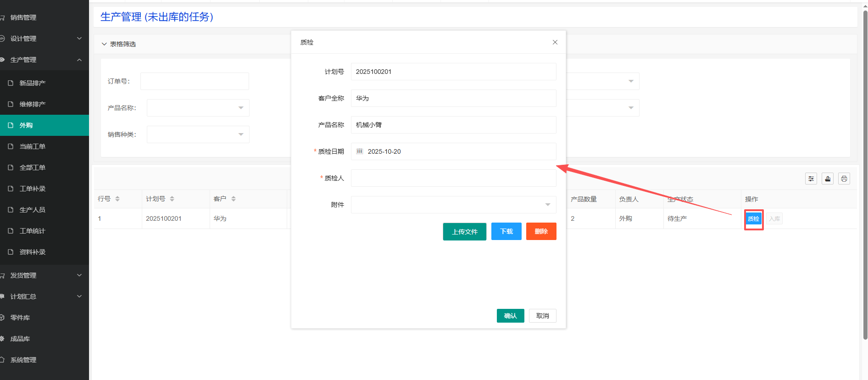The height and width of the screenshot is (380, 868).
Task: Open the column filter settings icon
Action: 811,179
